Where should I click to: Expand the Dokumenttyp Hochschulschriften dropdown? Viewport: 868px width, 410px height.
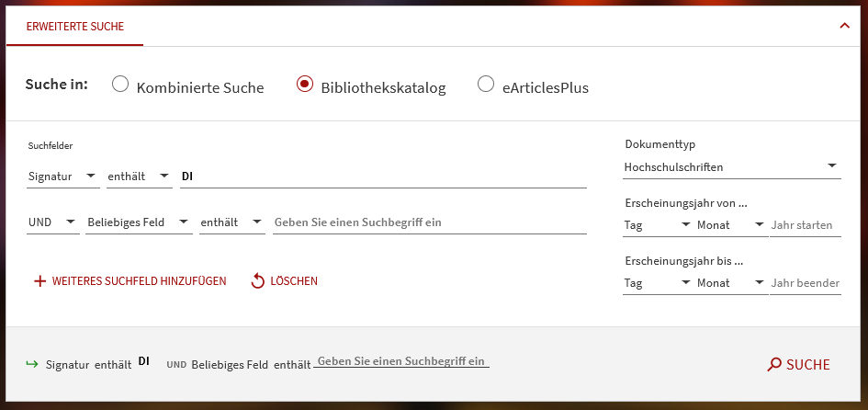[730, 167]
